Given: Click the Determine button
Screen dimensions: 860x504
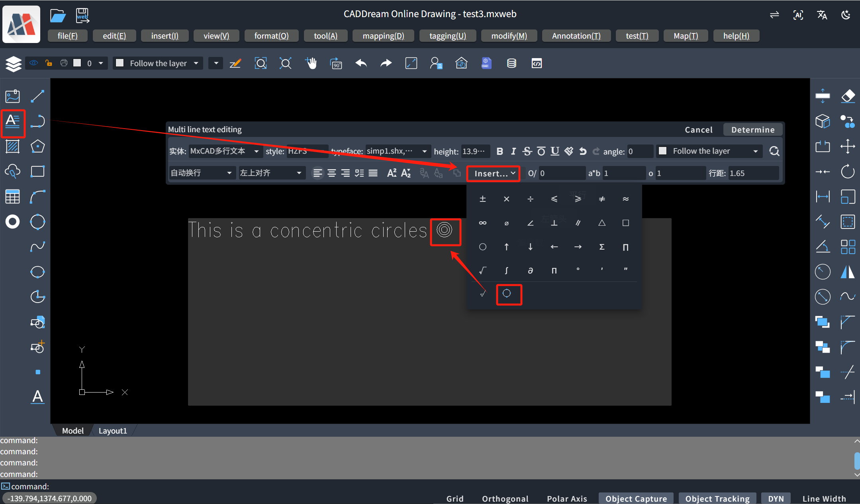Looking at the screenshot, I should point(752,130).
